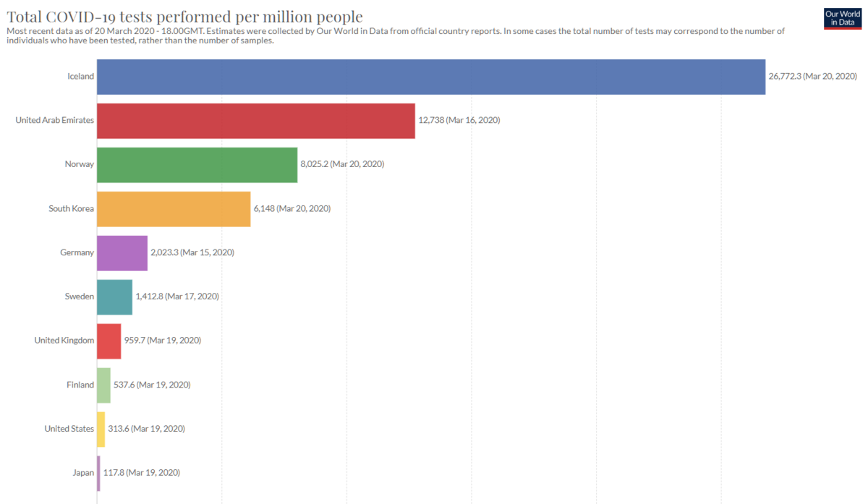Viewport: 868px width, 504px height.
Task: Select the red United Kingdom bar
Action: 109,341
